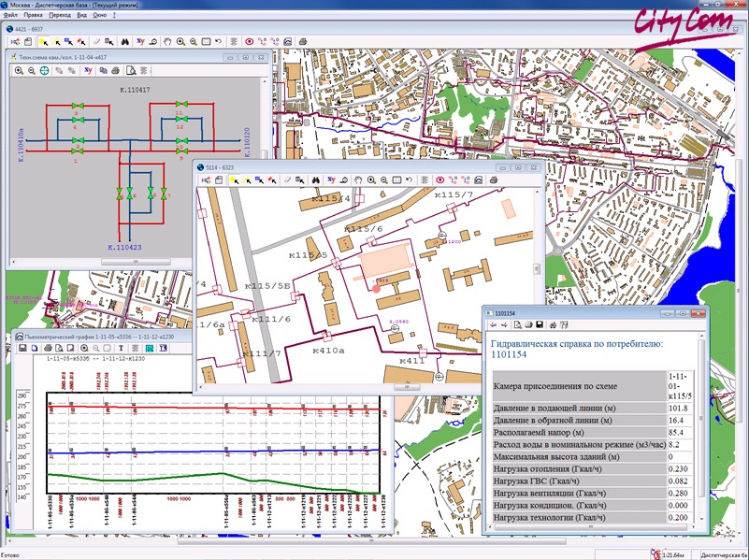Select the chamber square beside the к115/5 label
Image resolution: width=749 pixels, height=560 pixels.
pos(337,263)
